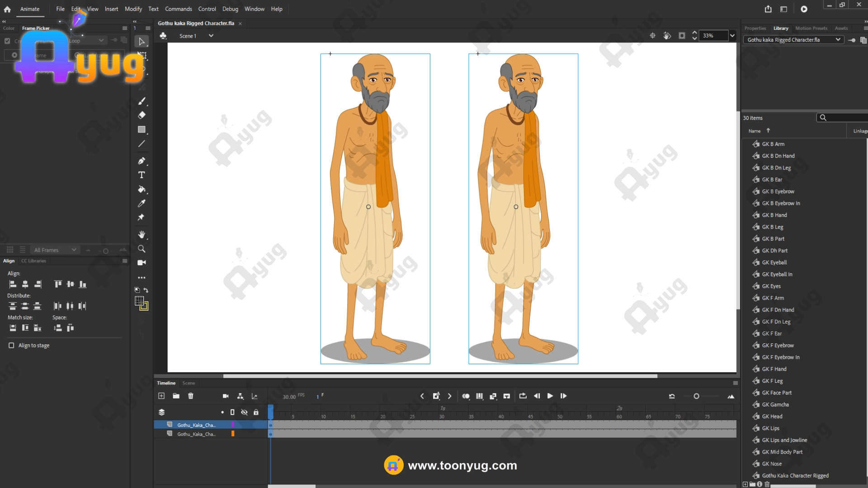Expand the Scene 1 dropdown
868x488 pixels.
(211, 36)
